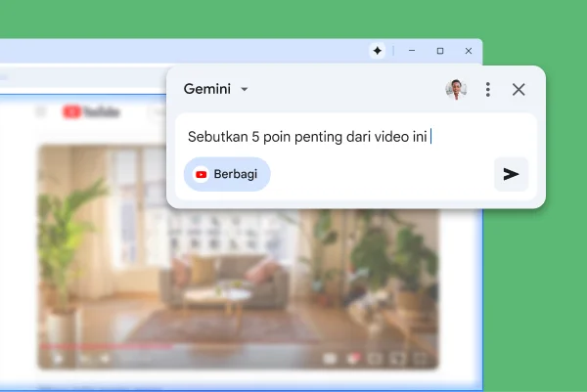Click the video play button

click(58, 359)
